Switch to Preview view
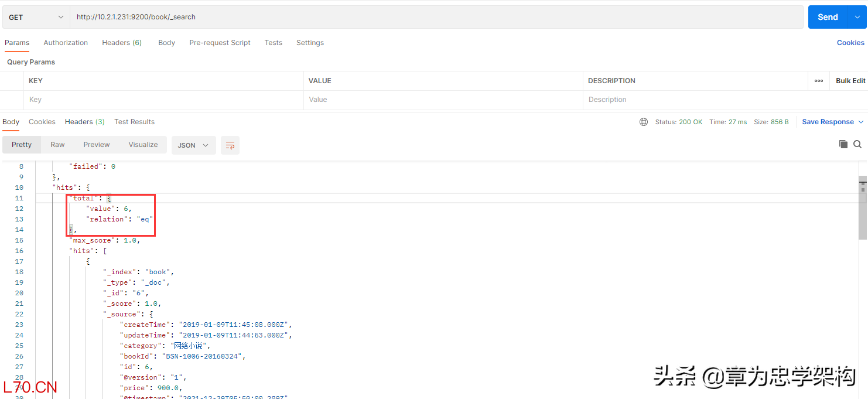Screen dimensions: 868x399 click(x=97, y=145)
